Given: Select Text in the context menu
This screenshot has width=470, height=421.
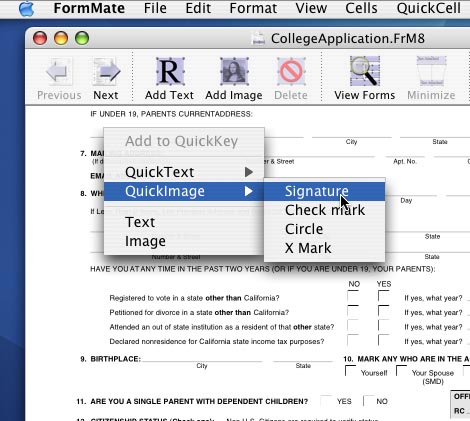Looking at the screenshot, I should tap(184, 222).
